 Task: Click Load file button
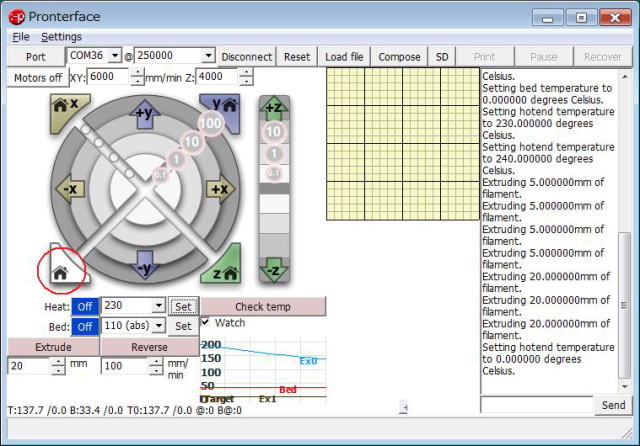coord(344,57)
